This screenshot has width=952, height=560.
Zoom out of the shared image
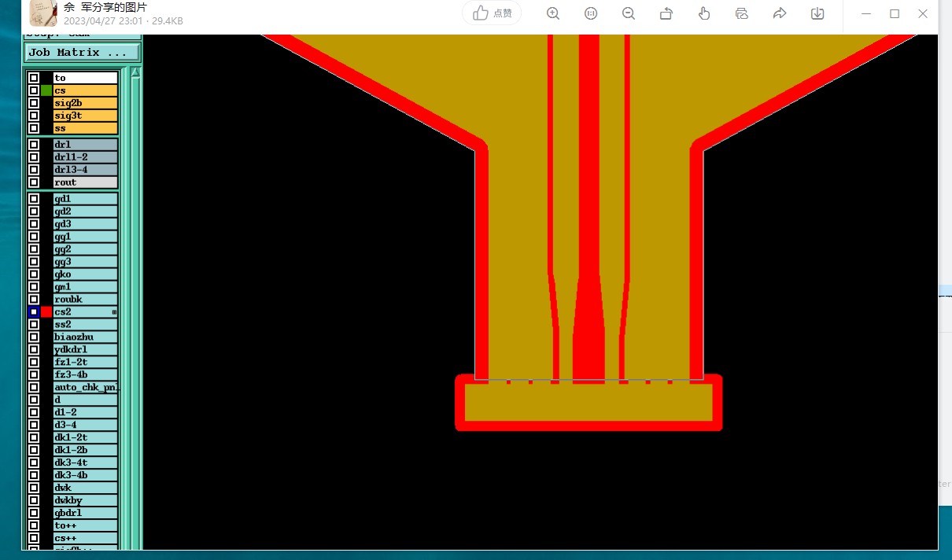[629, 13]
